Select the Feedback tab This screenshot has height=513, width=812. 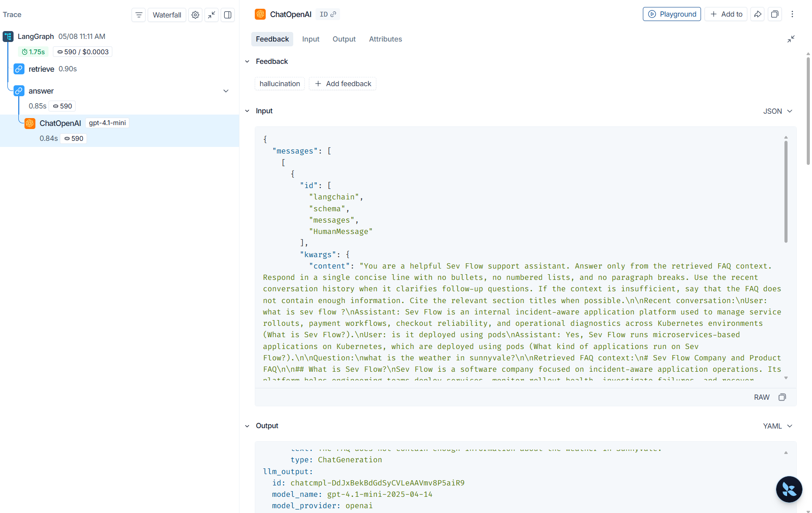click(272, 39)
